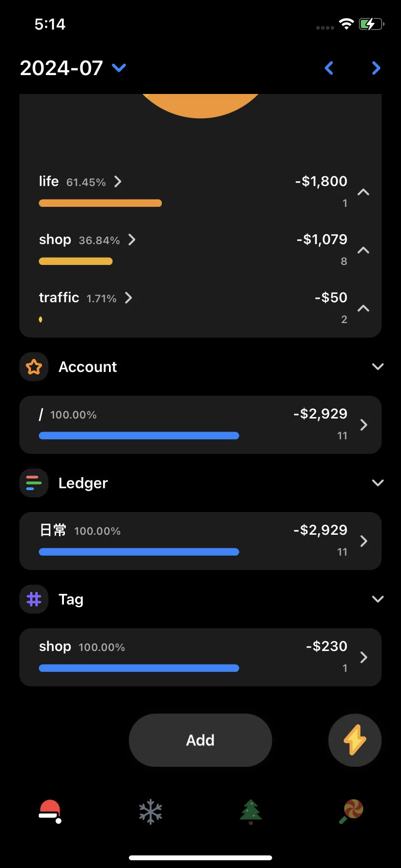Tap the Add button
Image resolution: width=401 pixels, height=868 pixels.
[x=200, y=740]
